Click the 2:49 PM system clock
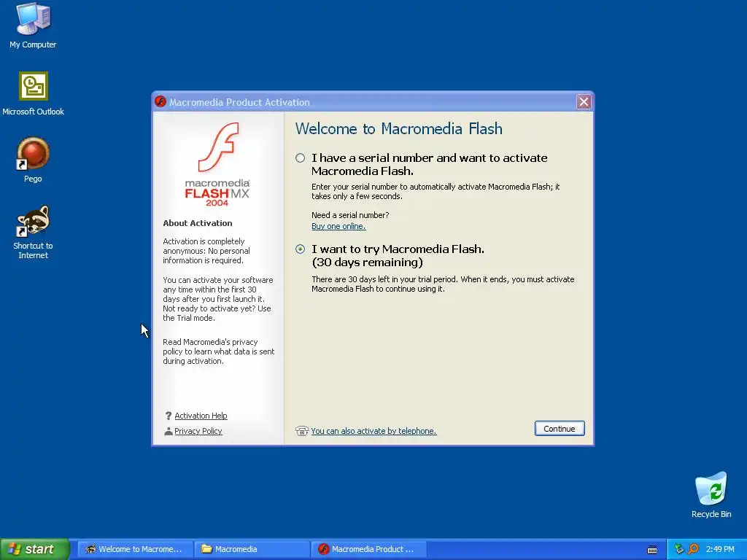This screenshot has height=560, width=747. click(x=720, y=549)
